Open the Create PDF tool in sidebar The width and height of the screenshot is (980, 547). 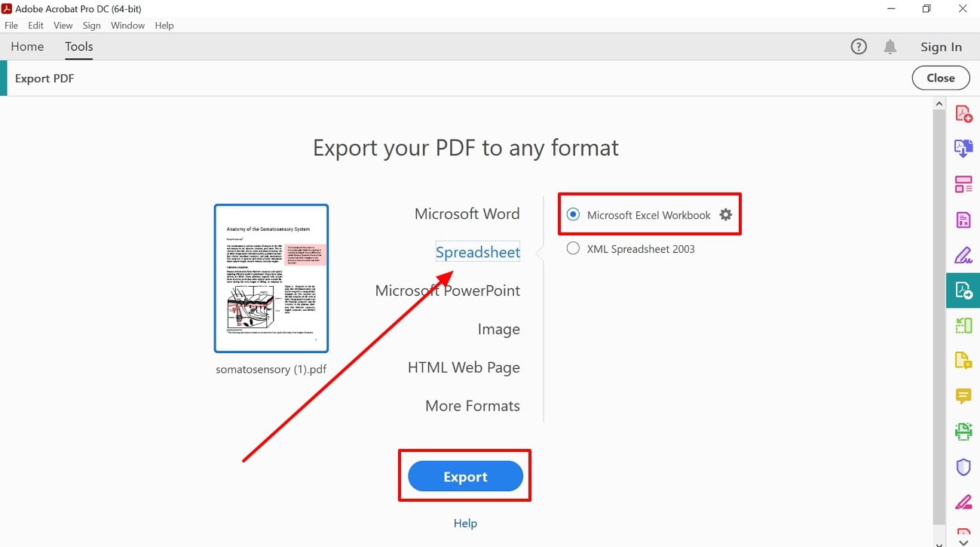pyautogui.click(x=963, y=114)
